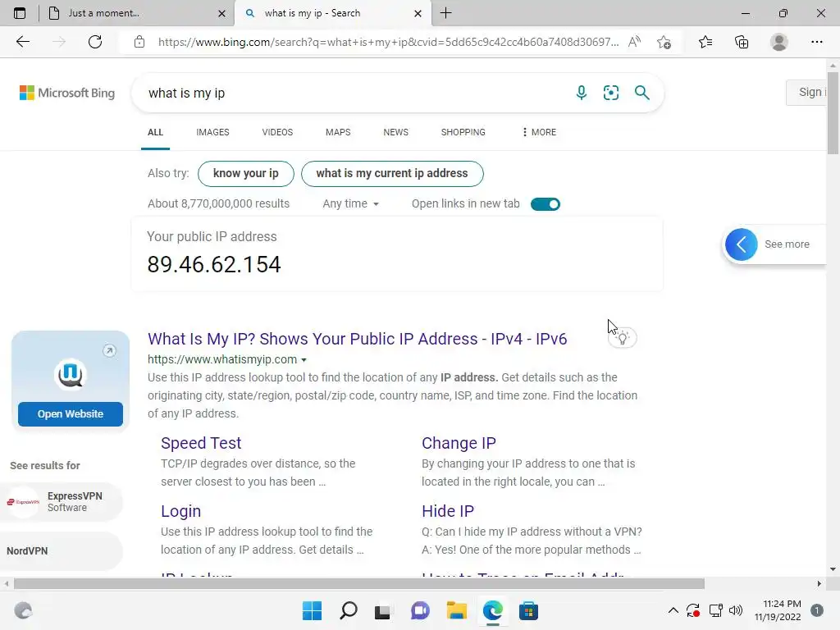Open visual search camera icon
Screen dimensions: 840x630
(x=610, y=93)
